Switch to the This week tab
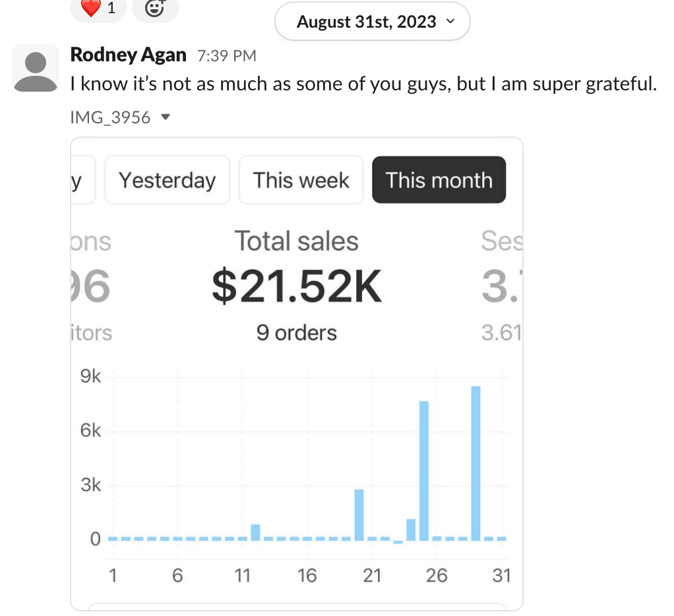674x616 pixels. click(x=301, y=180)
